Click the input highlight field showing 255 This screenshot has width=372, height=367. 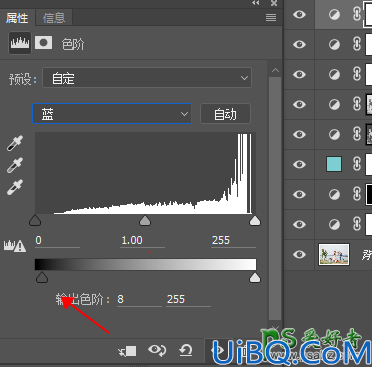tap(233, 241)
